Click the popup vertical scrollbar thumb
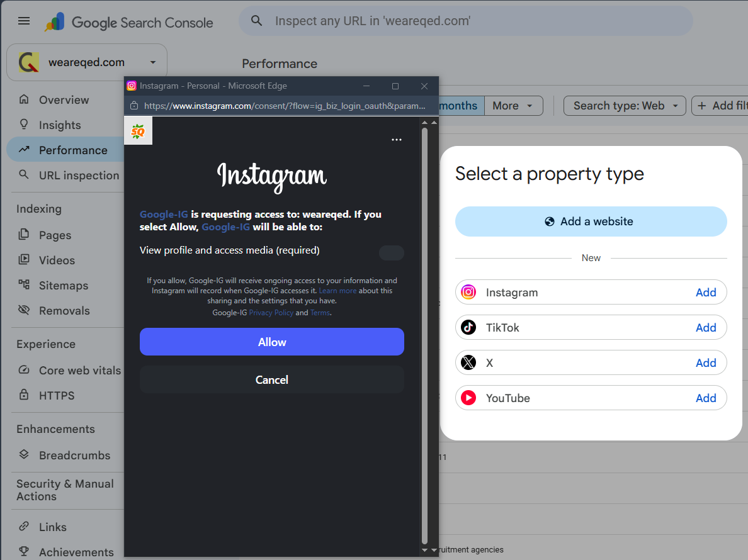The height and width of the screenshot is (560, 748). pyautogui.click(x=424, y=335)
